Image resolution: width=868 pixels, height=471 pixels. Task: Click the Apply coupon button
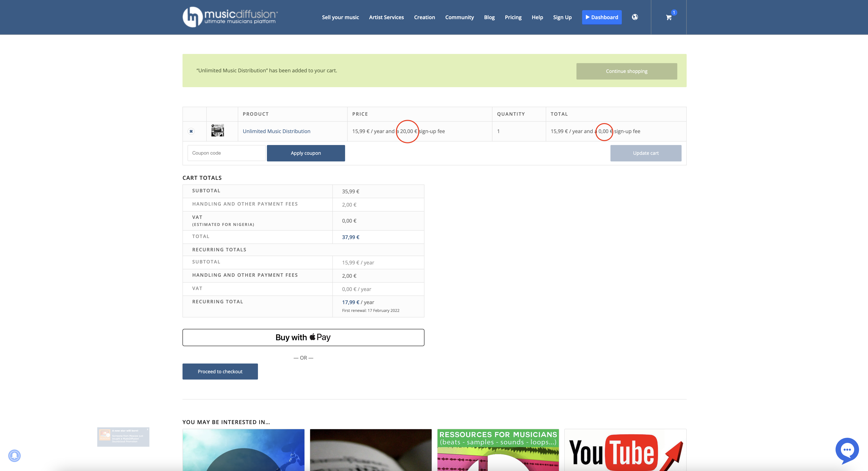pos(306,153)
